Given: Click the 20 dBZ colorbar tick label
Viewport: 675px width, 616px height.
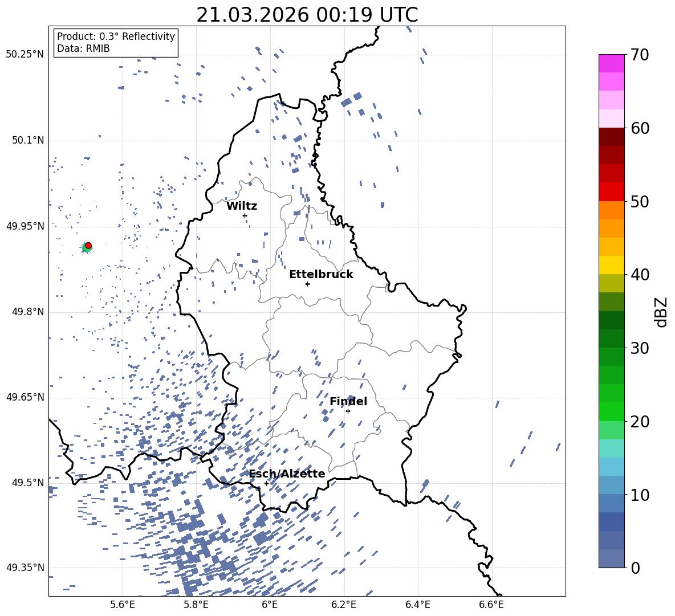Looking at the screenshot, I should click(640, 422).
